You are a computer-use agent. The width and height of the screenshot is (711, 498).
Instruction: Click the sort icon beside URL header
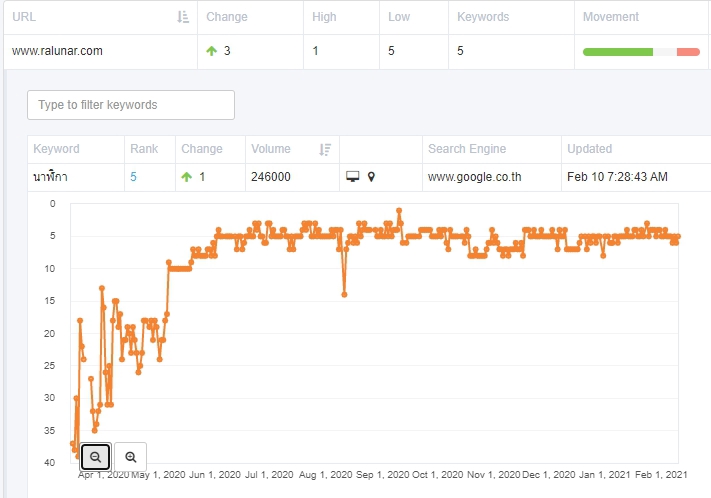[182, 17]
